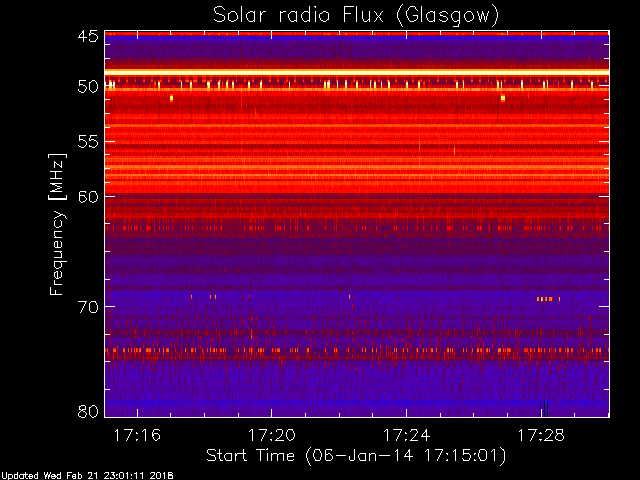
Task: Click the 'Frequency [MHz]' vertical axis title
Action: point(57,224)
